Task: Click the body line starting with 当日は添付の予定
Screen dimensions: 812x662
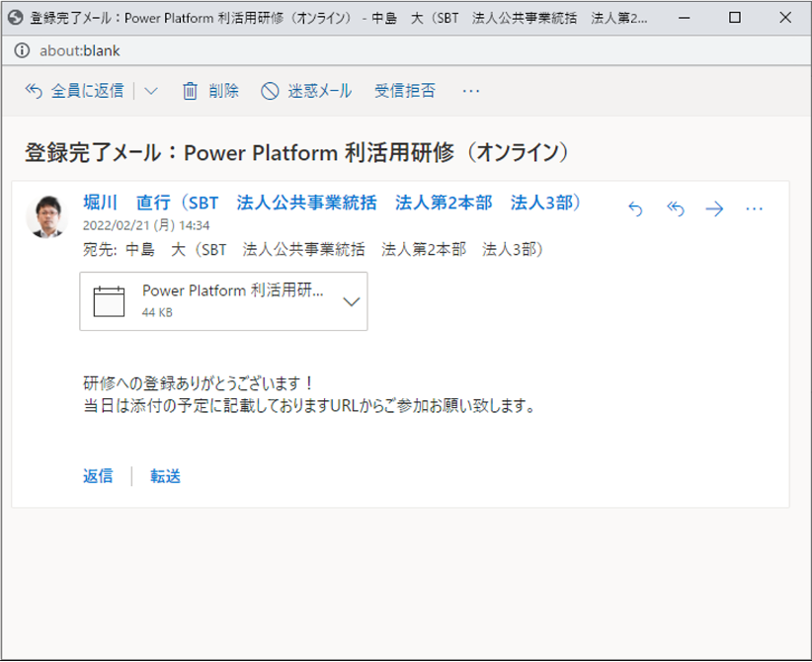Action: (309, 405)
